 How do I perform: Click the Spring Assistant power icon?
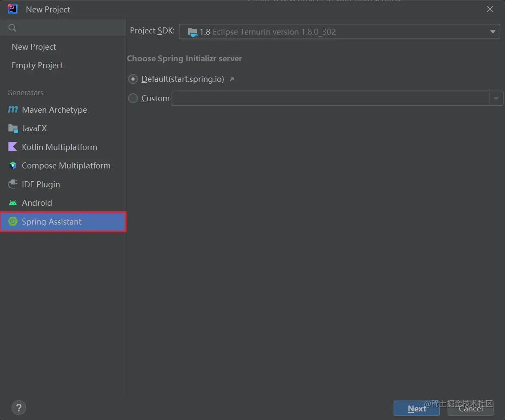click(x=13, y=221)
